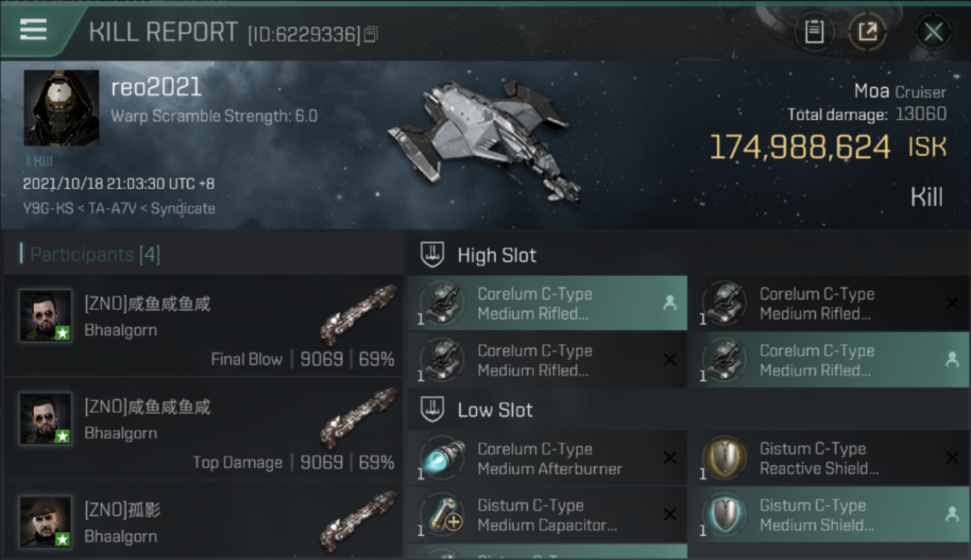The image size is (971, 560).
Task: Open the Participants [4] header
Action: (94, 255)
